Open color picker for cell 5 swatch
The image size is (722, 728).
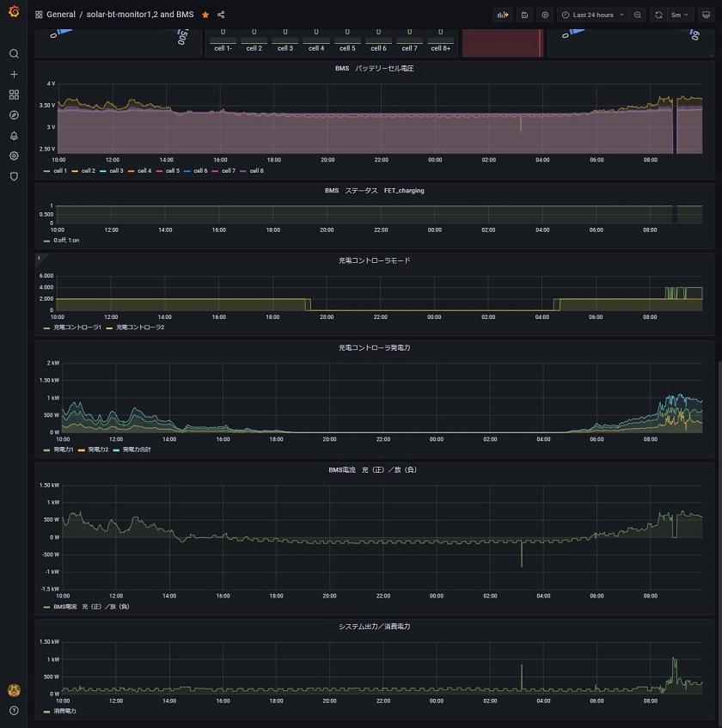coord(159,171)
